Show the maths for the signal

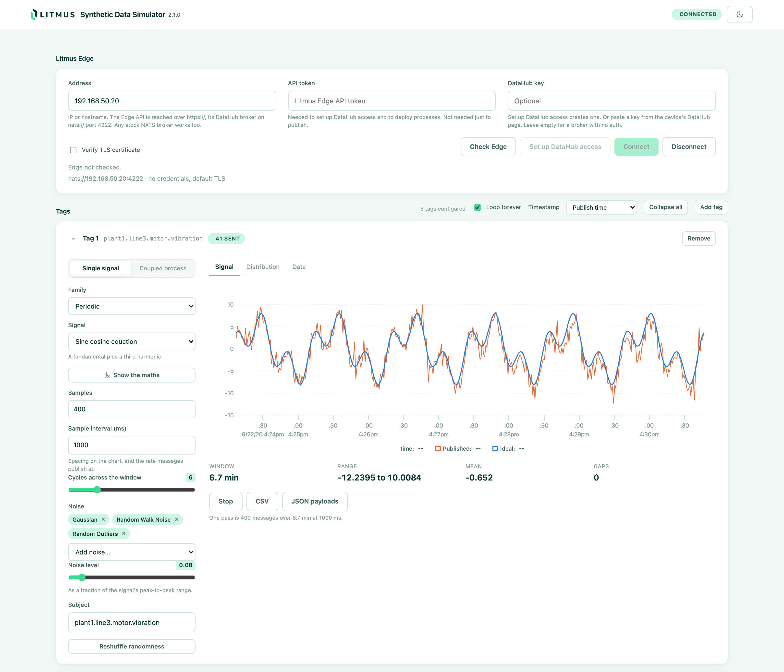[x=132, y=375]
